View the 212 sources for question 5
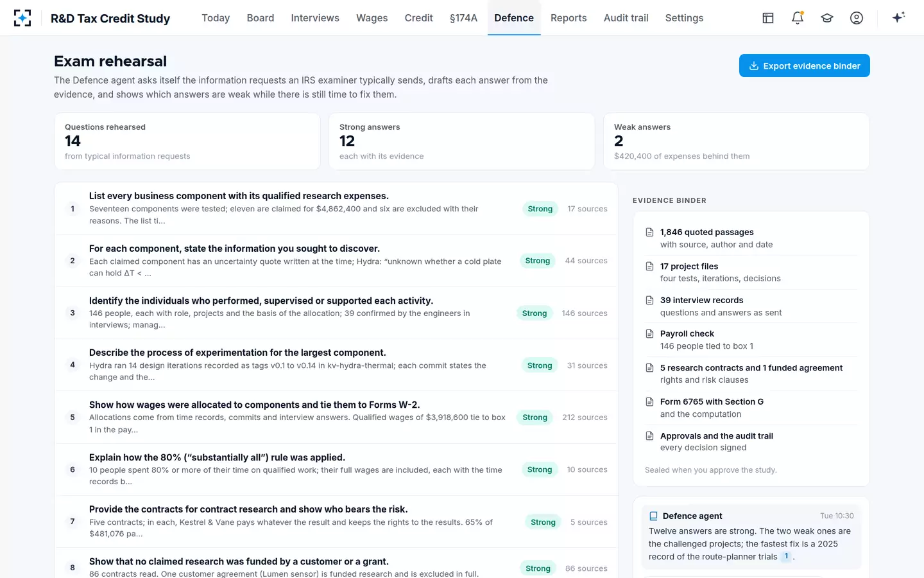The width and height of the screenshot is (924, 578). 585,417
